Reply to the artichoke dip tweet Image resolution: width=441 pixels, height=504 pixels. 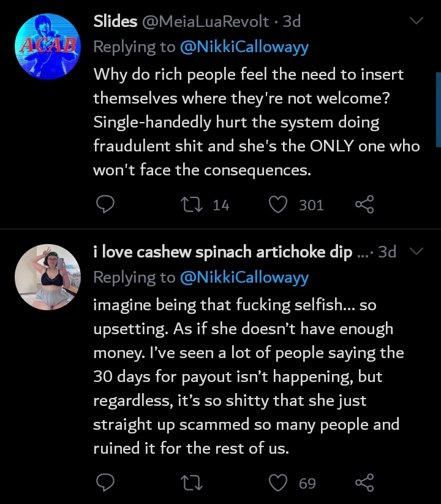click(x=105, y=483)
